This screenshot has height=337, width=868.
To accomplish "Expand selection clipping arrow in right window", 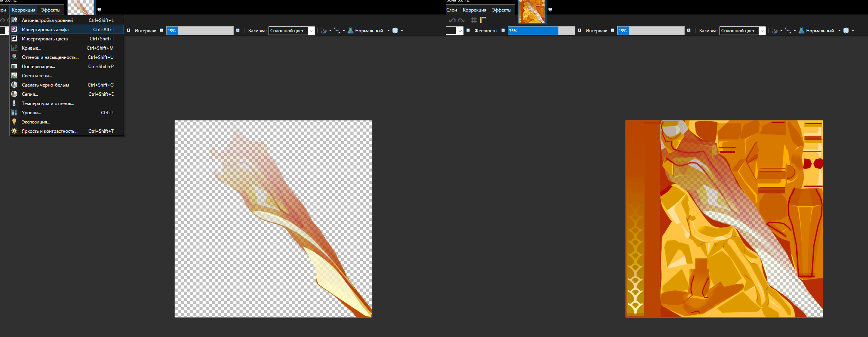I will coord(794,31).
